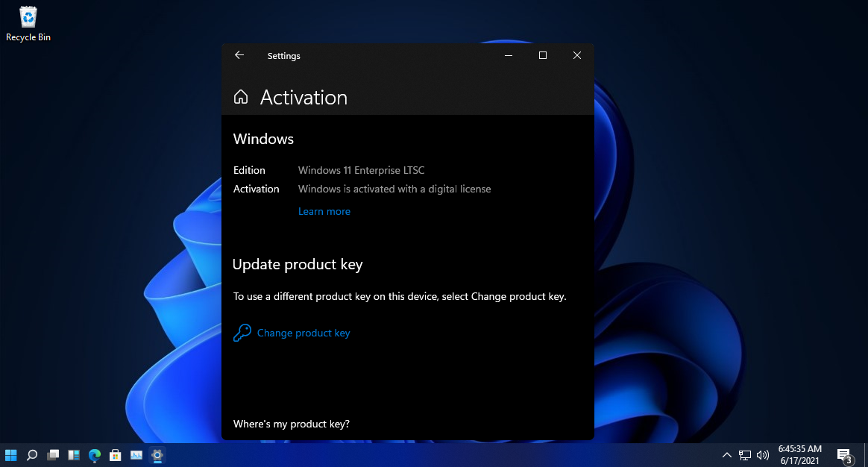Open the volume speaker tray icon

tap(763, 455)
